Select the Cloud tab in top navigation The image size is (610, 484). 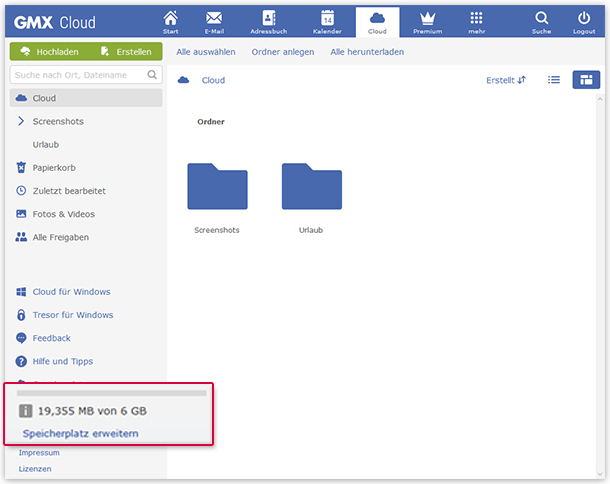[x=377, y=22]
